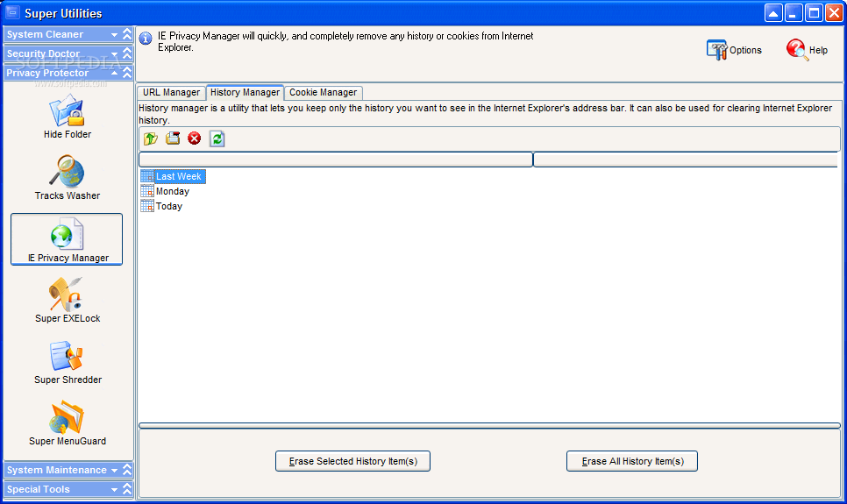Select the Monday history entry
This screenshot has height=504, width=847.
(x=173, y=191)
